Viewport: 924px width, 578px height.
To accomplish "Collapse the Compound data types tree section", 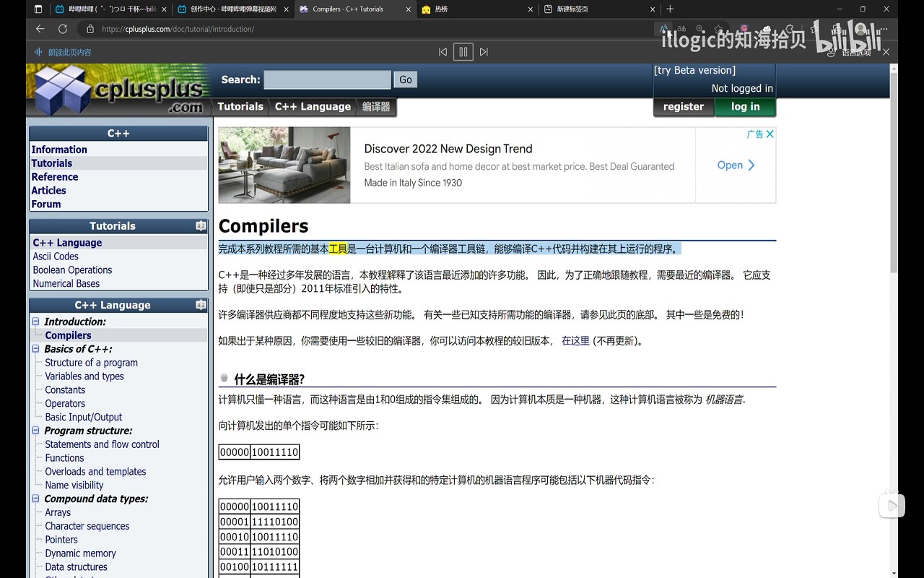I will click(x=35, y=499).
